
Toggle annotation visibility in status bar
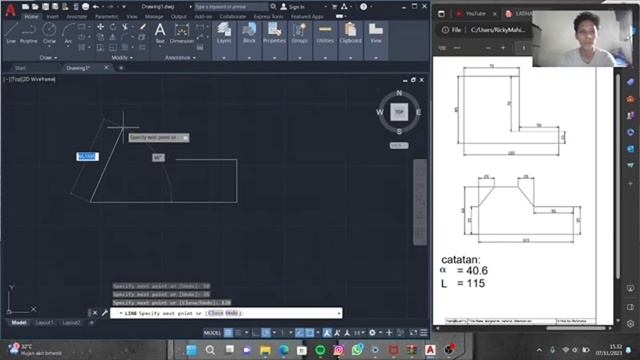pos(327,333)
